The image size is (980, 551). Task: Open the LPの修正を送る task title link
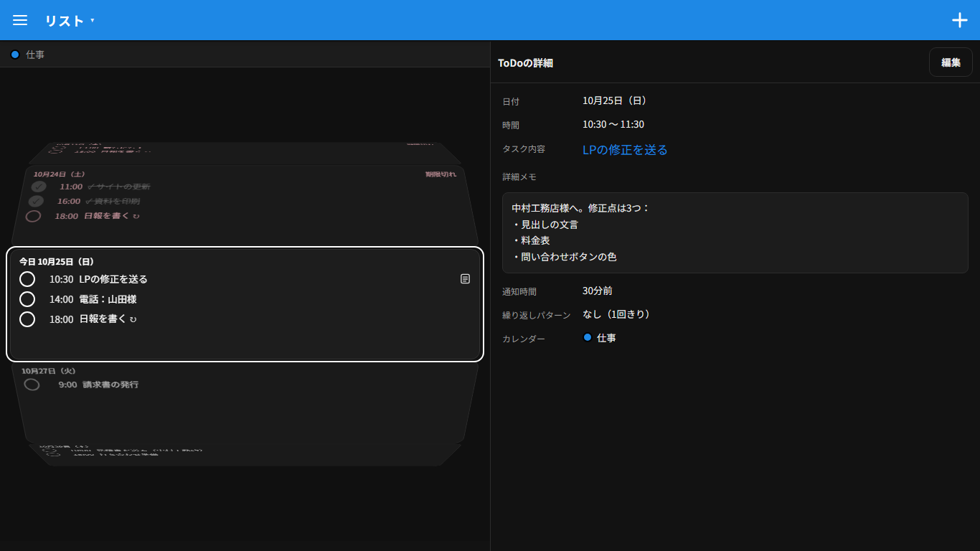click(x=625, y=150)
